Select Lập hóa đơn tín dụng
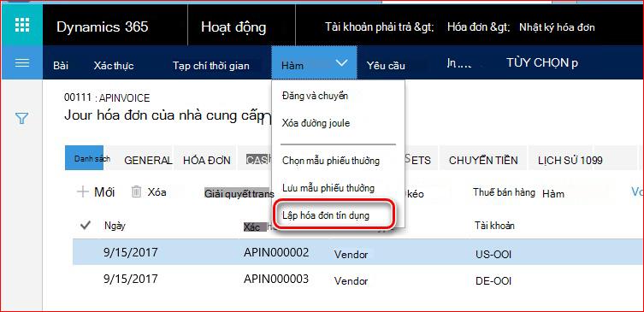 point(326,215)
